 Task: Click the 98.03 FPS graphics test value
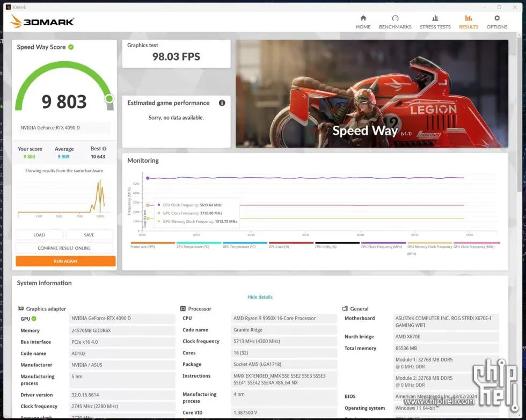[x=176, y=57]
